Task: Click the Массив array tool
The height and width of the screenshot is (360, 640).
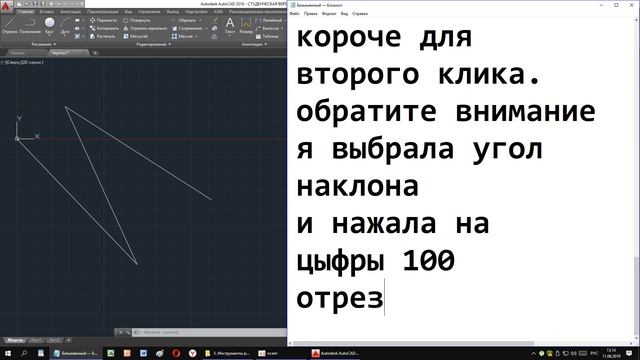Action: pos(182,36)
